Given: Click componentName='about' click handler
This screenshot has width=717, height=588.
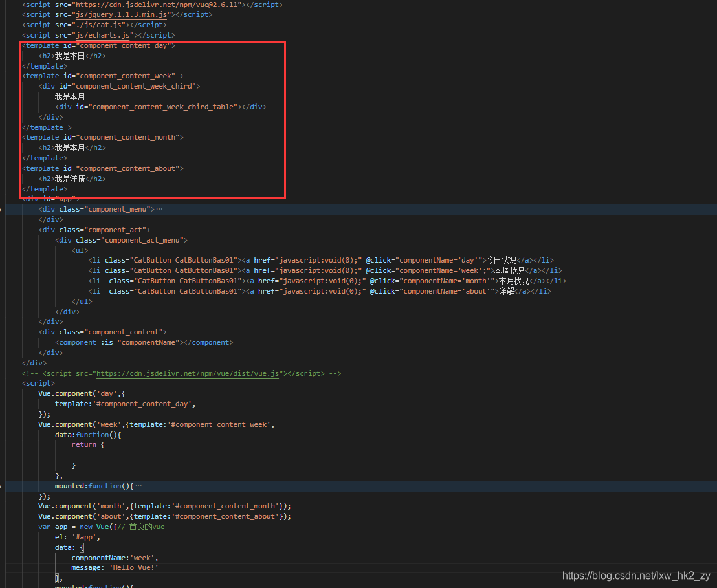Looking at the screenshot, I should pyautogui.click(x=432, y=291).
